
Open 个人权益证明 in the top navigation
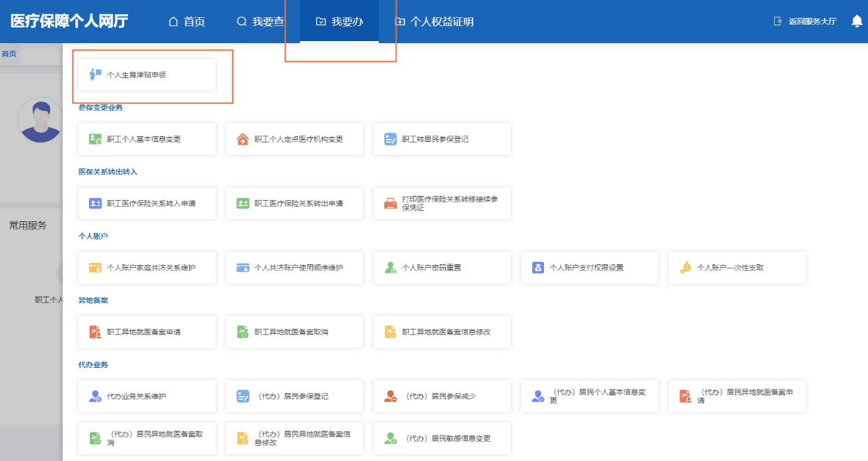[434, 21]
